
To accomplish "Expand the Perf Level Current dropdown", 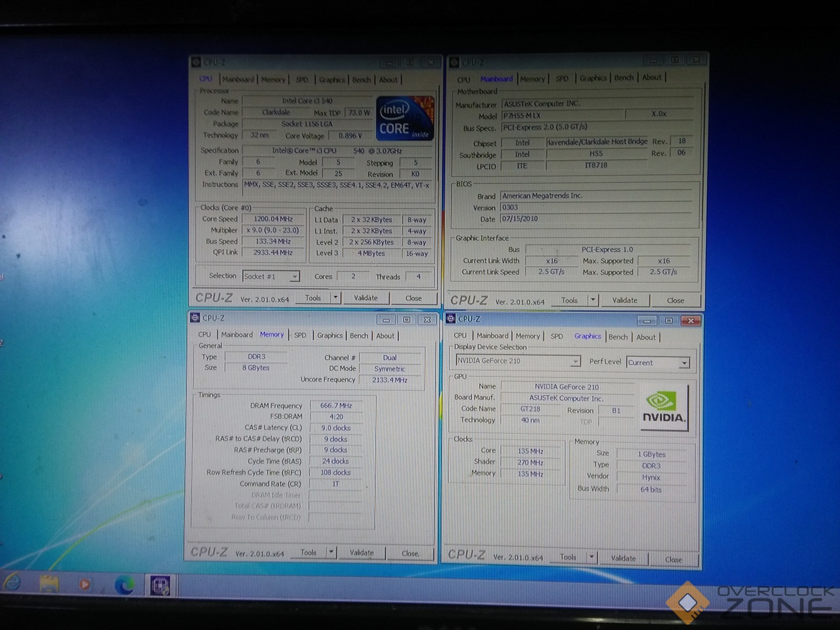I will 684,363.
